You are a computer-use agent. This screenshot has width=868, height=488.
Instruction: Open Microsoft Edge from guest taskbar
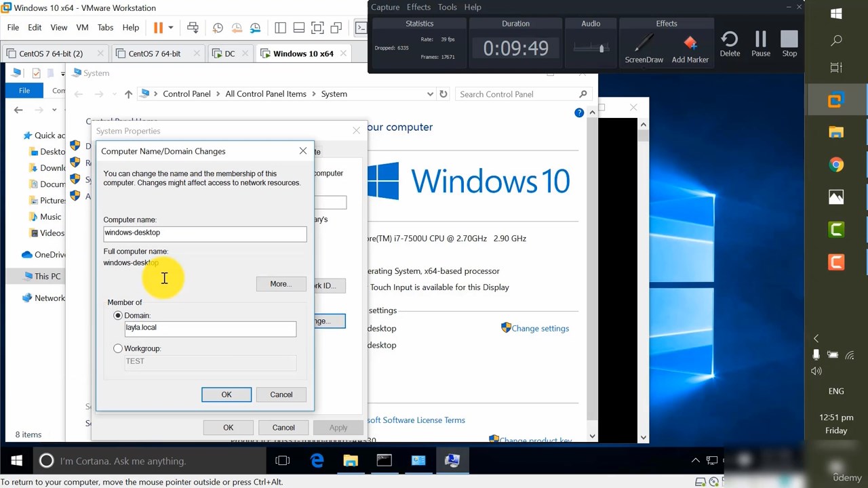[317, 461]
